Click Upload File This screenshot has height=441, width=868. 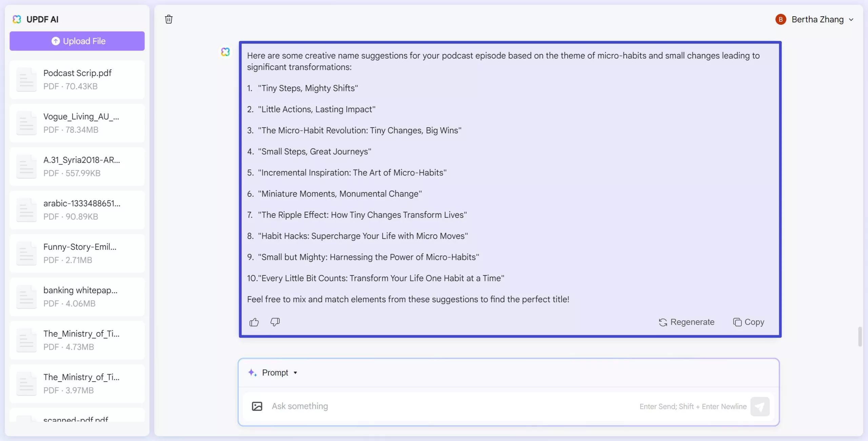tap(77, 41)
